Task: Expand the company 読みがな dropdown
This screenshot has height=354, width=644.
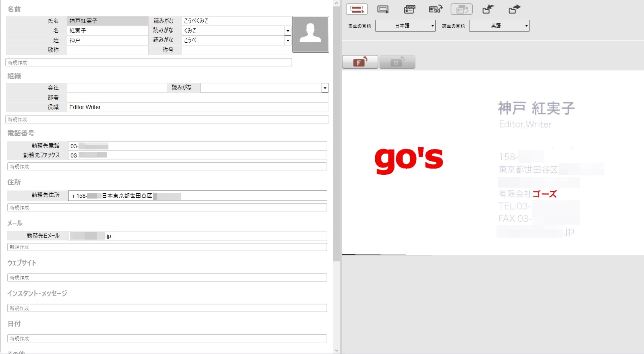Action: (x=324, y=88)
